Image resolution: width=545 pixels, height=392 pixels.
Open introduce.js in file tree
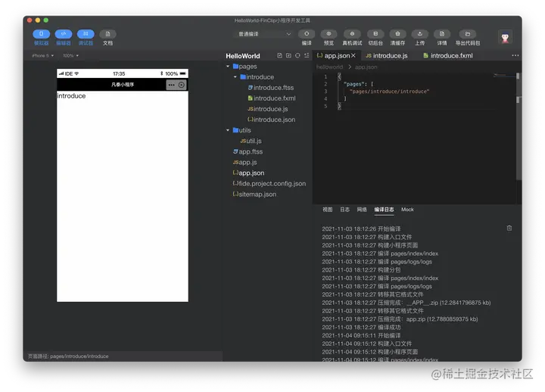268,109
